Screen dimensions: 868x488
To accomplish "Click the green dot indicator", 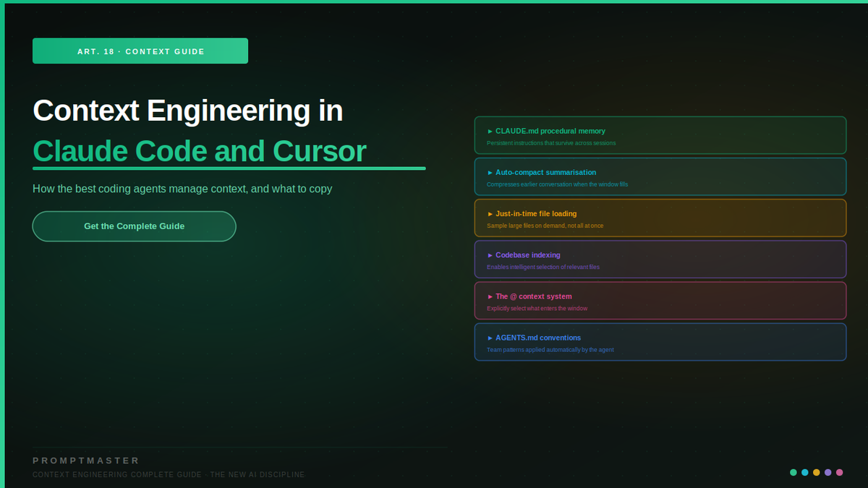I will click(x=793, y=472).
